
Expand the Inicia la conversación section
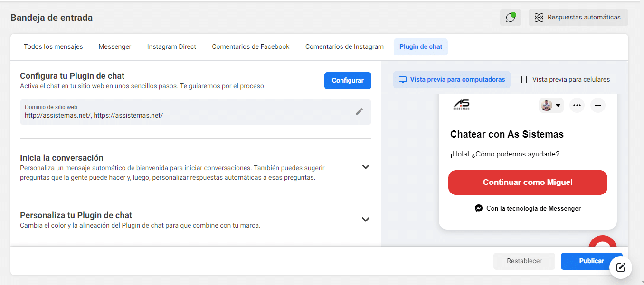coord(365,167)
